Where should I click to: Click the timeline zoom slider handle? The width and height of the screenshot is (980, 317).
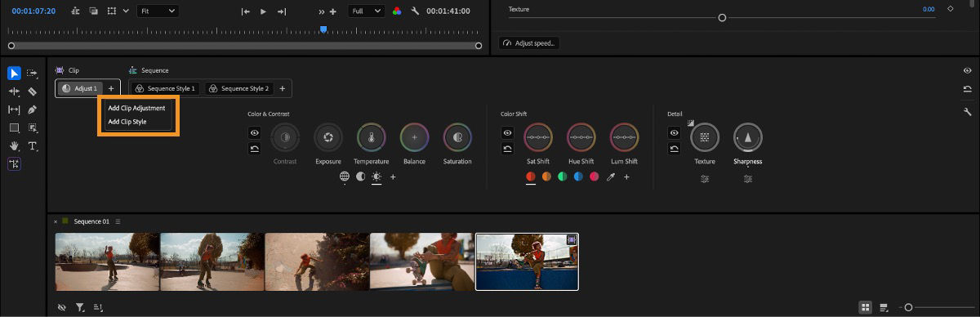point(908,307)
